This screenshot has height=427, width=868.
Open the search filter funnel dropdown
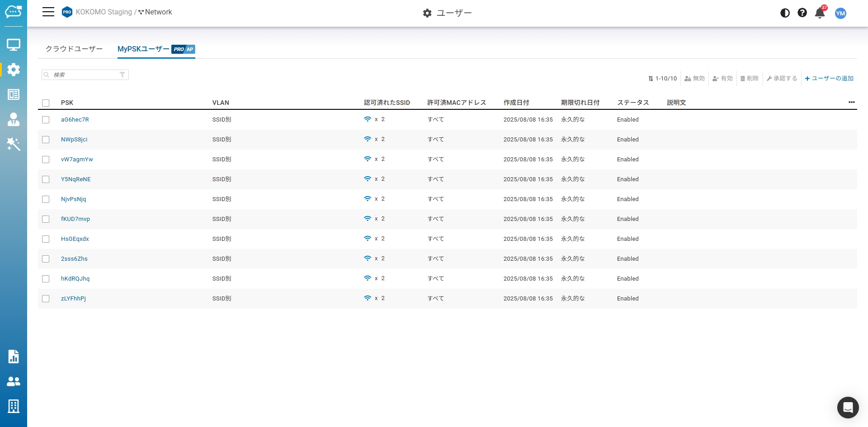point(122,75)
